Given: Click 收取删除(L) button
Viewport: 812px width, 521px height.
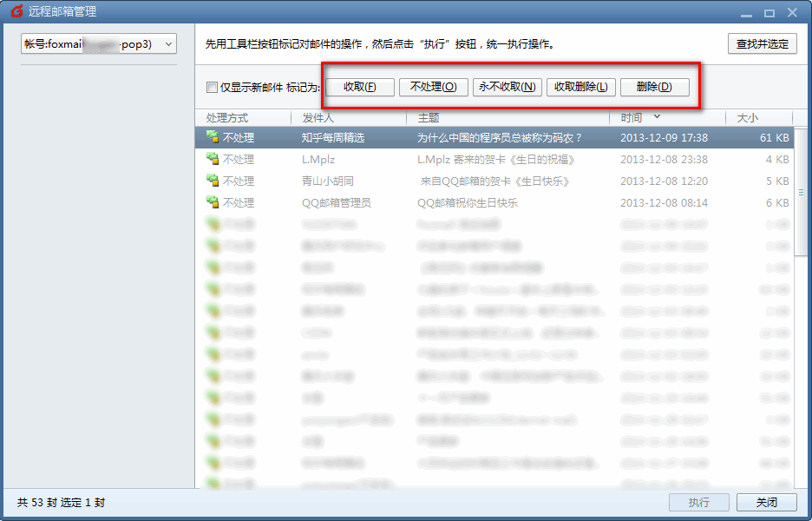Looking at the screenshot, I should [x=580, y=87].
